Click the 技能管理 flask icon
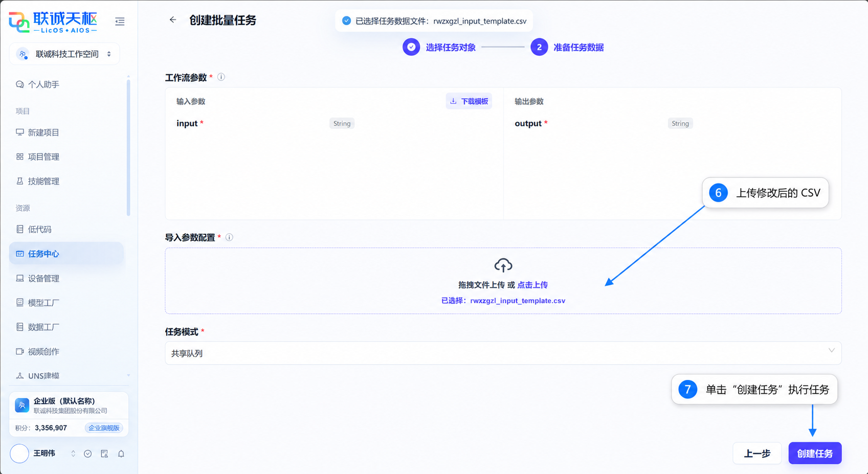The image size is (868, 474). click(x=20, y=182)
